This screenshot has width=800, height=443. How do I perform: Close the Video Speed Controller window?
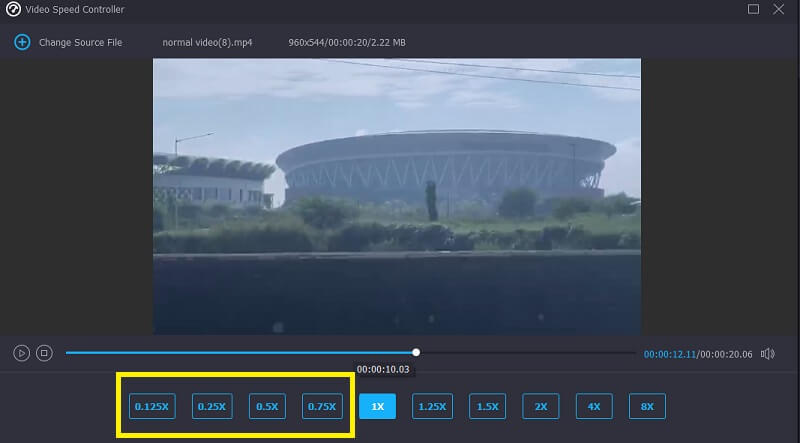pyautogui.click(x=780, y=9)
